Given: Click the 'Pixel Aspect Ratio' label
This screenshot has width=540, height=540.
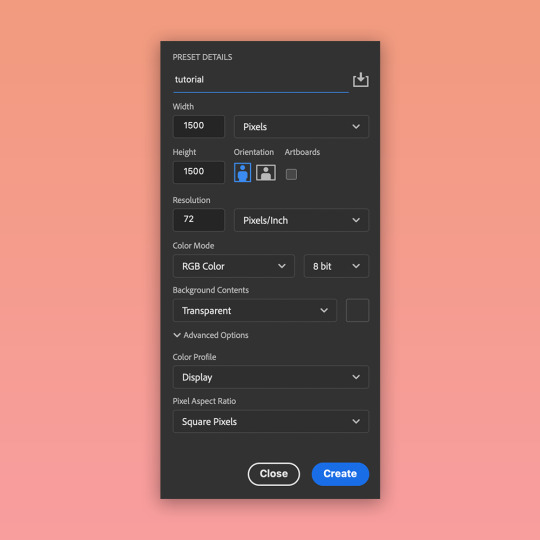Looking at the screenshot, I should point(204,401).
